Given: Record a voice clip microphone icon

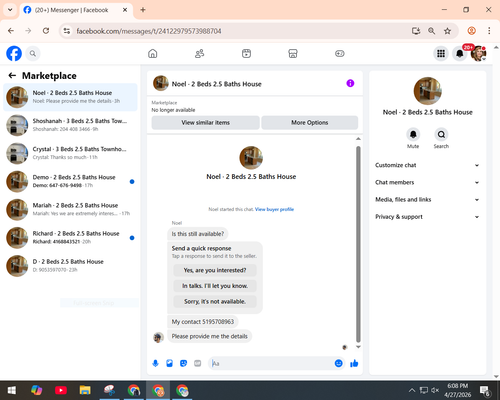Looking at the screenshot, I should [155, 363].
